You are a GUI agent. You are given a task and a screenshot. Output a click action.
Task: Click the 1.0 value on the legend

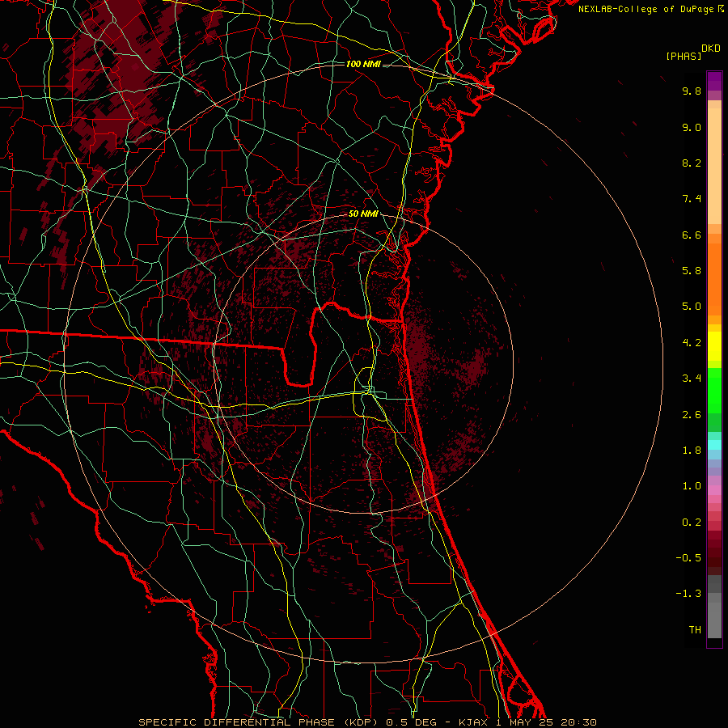pyautogui.click(x=692, y=486)
